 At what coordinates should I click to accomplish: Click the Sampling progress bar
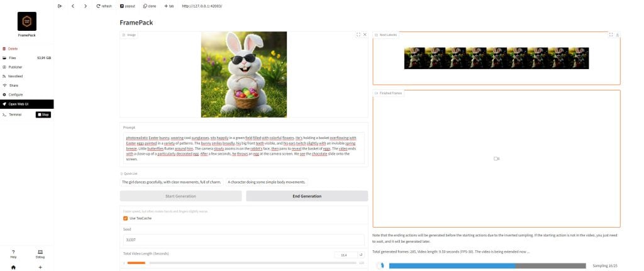pos(487,266)
